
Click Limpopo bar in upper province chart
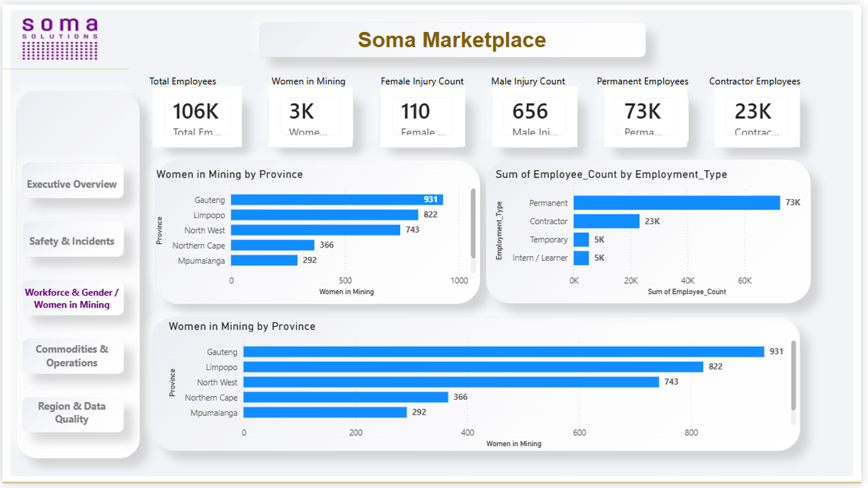coord(324,215)
